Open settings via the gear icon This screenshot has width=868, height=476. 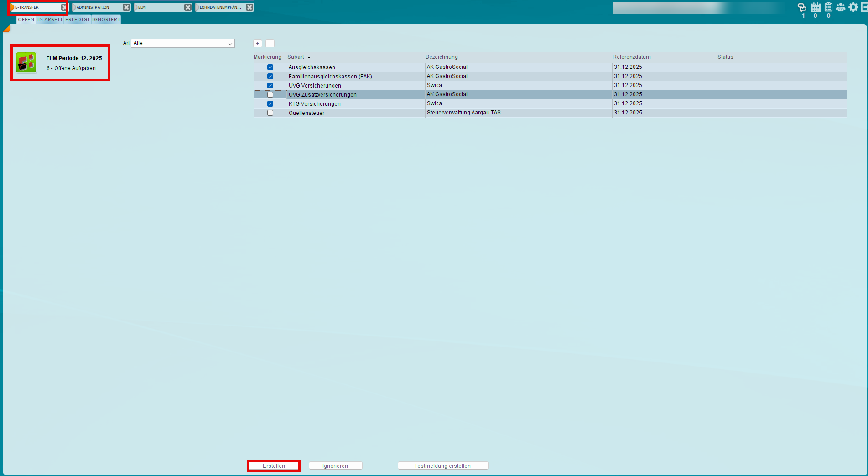pos(853,7)
